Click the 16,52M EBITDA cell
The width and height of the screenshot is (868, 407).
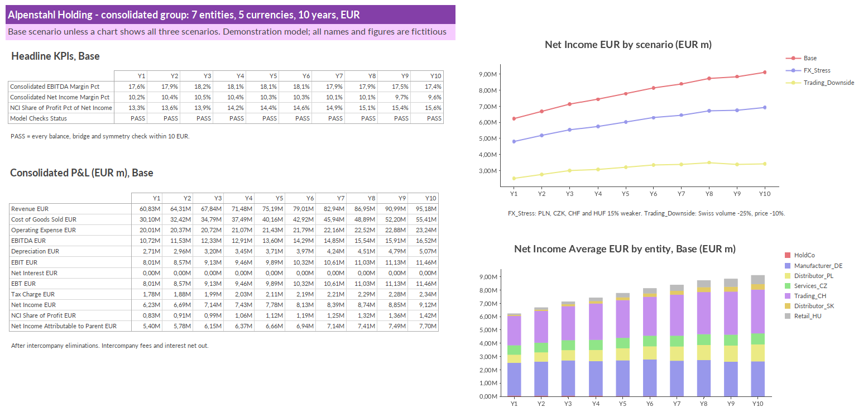(423, 241)
